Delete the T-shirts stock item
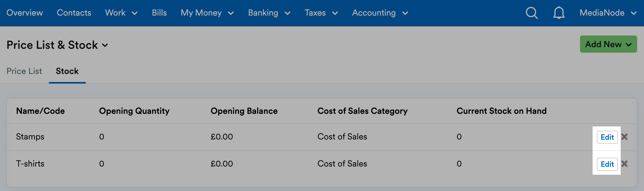Viewport: 644px width, 191px height. (x=625, y=164)
